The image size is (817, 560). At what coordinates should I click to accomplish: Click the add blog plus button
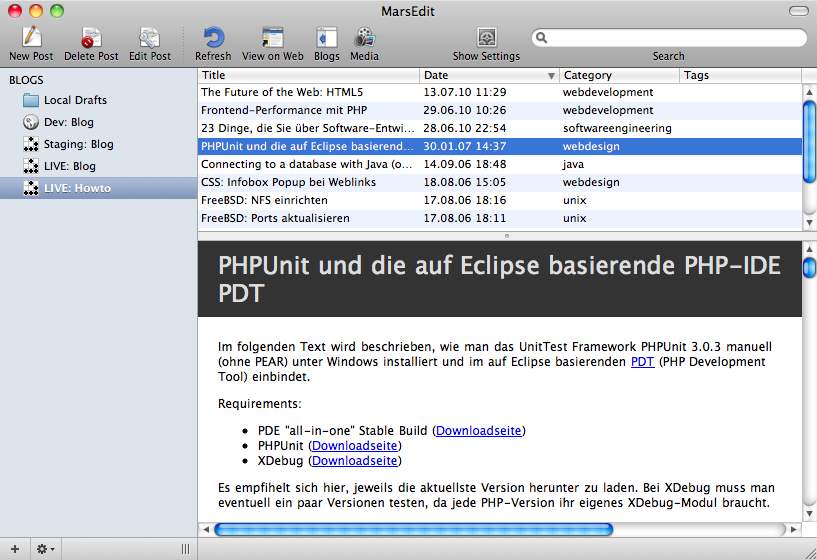[x=15, y=549]
